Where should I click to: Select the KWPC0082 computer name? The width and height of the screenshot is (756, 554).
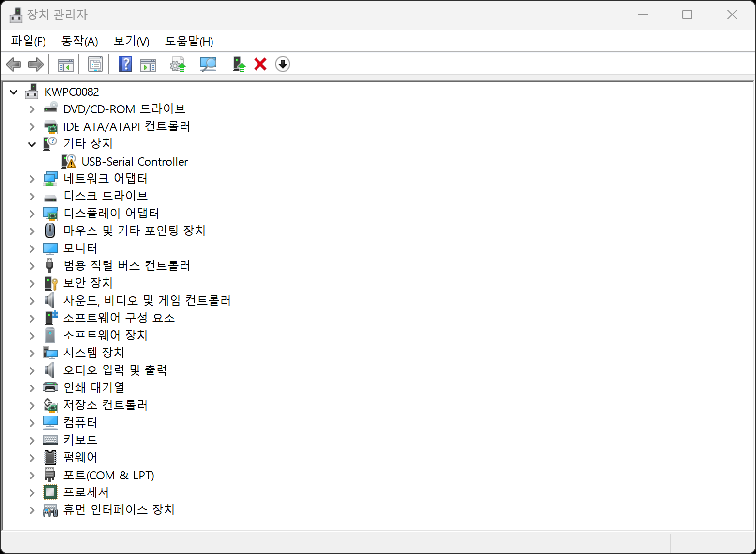pyautogui.click(x=72, y=92)
